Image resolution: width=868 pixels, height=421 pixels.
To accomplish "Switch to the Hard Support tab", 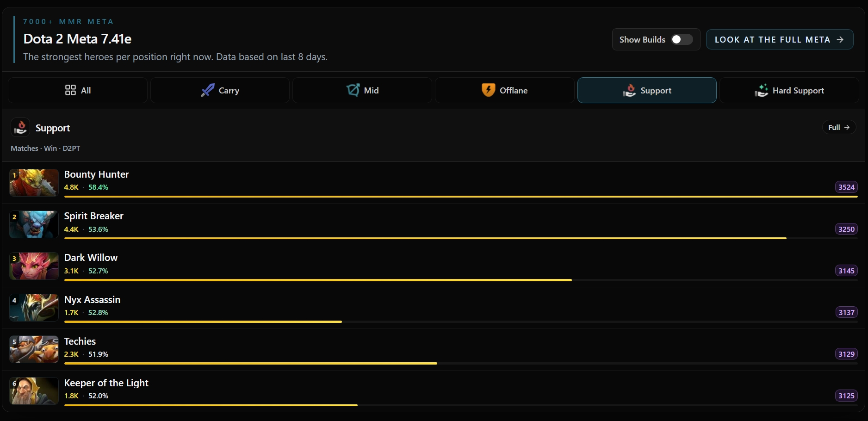I will pyautogui.click(x=789, y=90).
